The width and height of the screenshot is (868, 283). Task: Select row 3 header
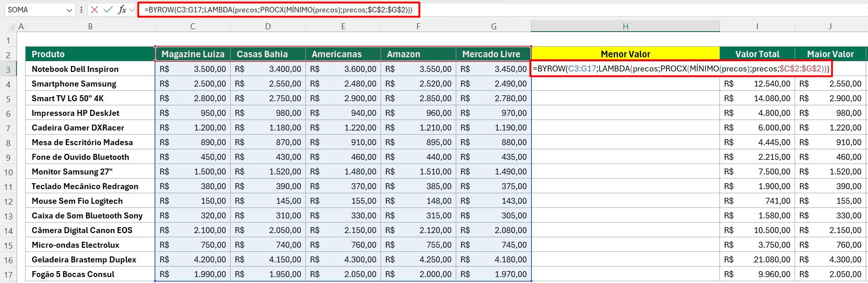pyautogui.click(x=8, y=70)
